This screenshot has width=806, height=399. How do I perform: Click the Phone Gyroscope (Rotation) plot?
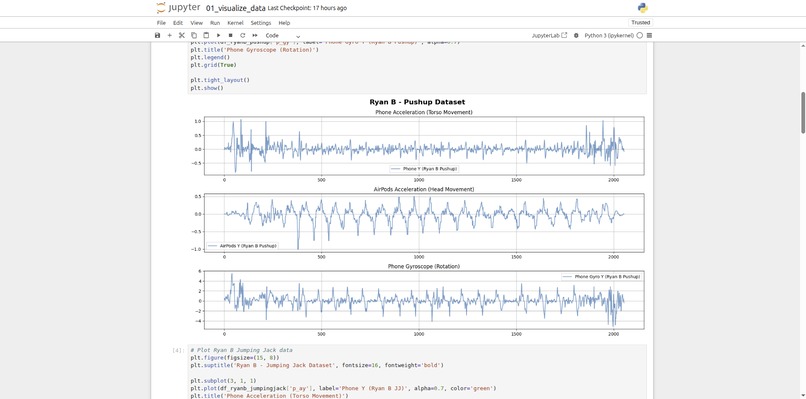click(x=424, y=300)
